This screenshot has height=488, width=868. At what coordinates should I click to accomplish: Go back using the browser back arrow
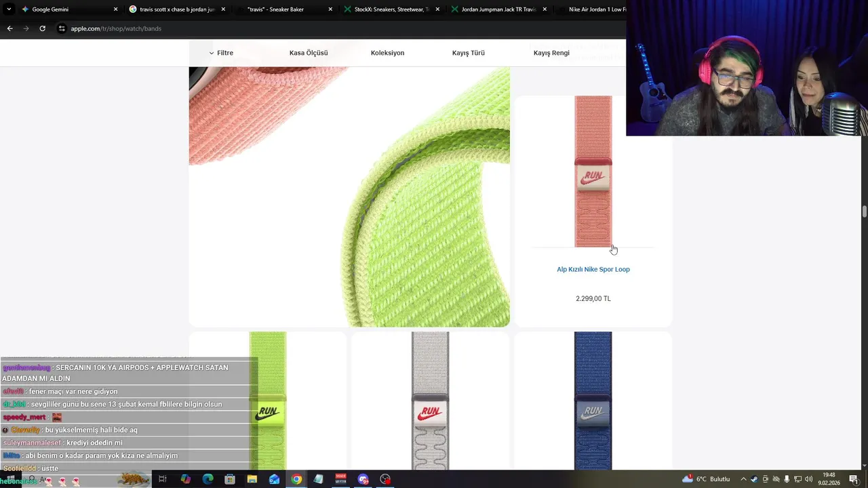pyautogui.click(x=9, y=28)
